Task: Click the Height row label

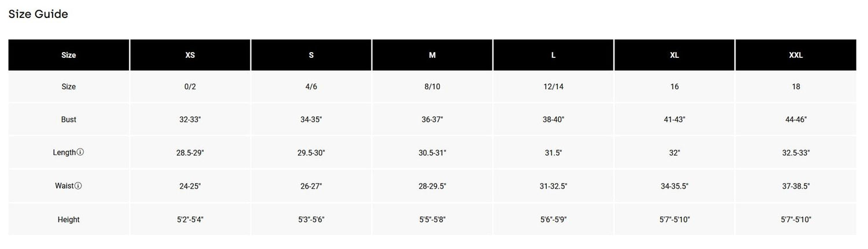Action: (x=69, y=219)
